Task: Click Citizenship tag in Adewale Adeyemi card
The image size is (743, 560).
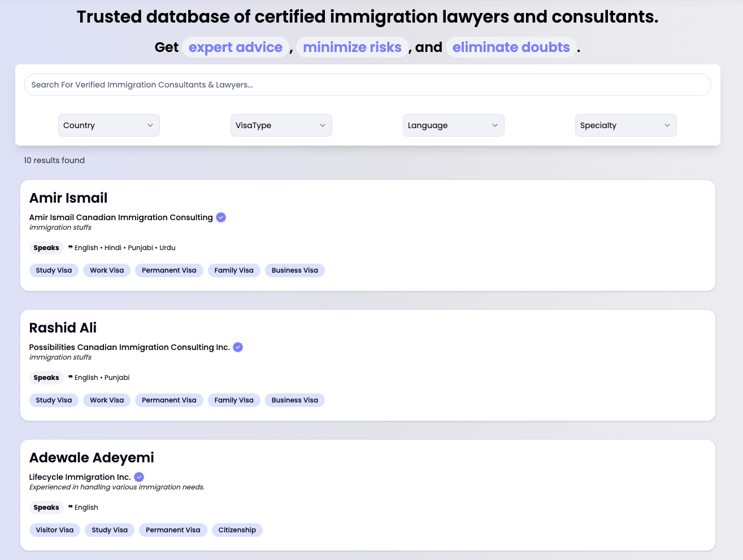Action: coord(237,530)
